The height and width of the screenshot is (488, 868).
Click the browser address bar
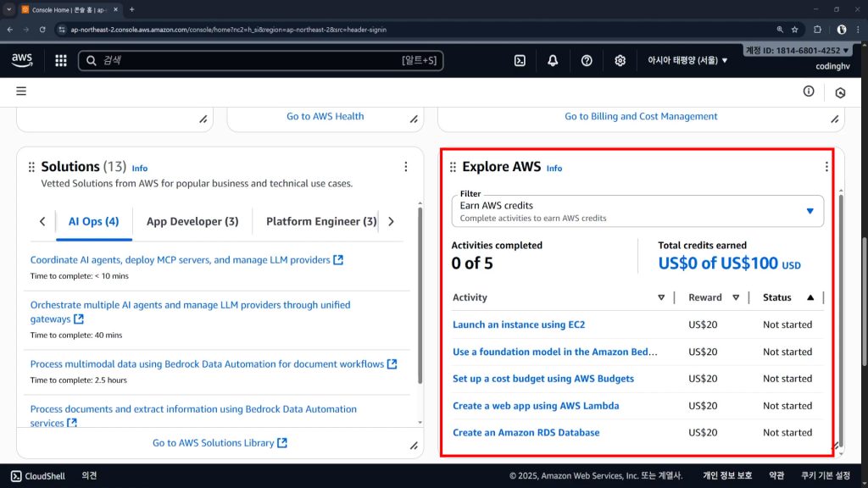point(415,30)
